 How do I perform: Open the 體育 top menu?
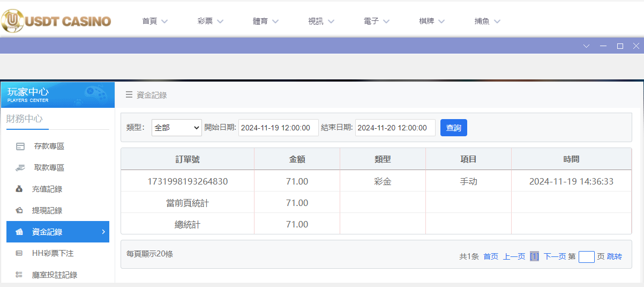[266, 21]
